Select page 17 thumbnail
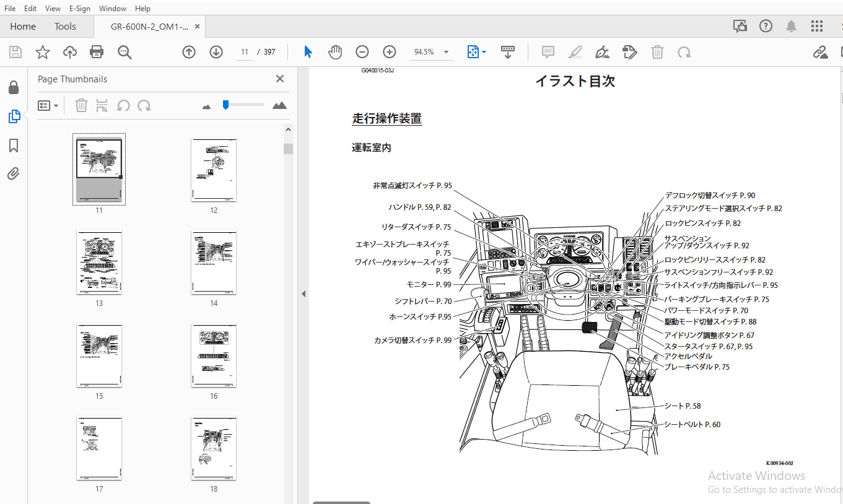843x504 pixels. (99, 448)
